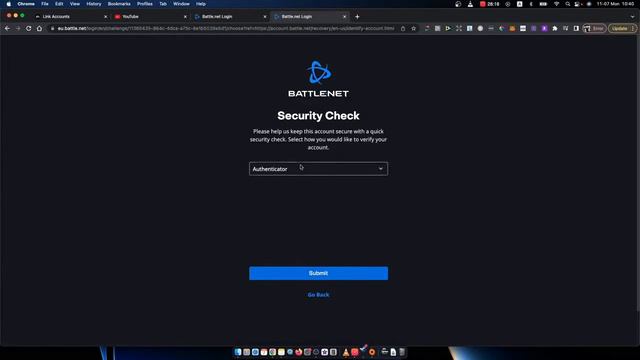Open the File menu

(x=45, y=4)
